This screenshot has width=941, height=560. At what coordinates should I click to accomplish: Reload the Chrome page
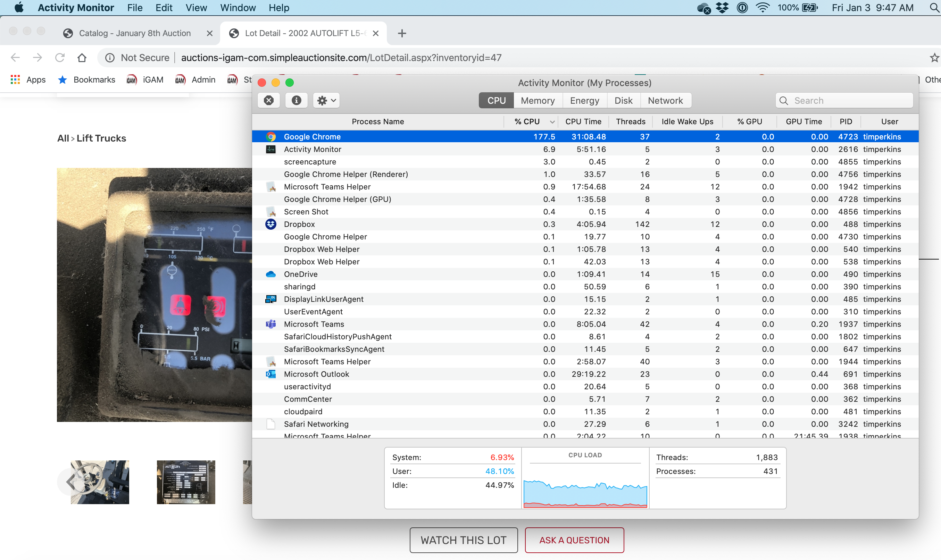[60, 57]
